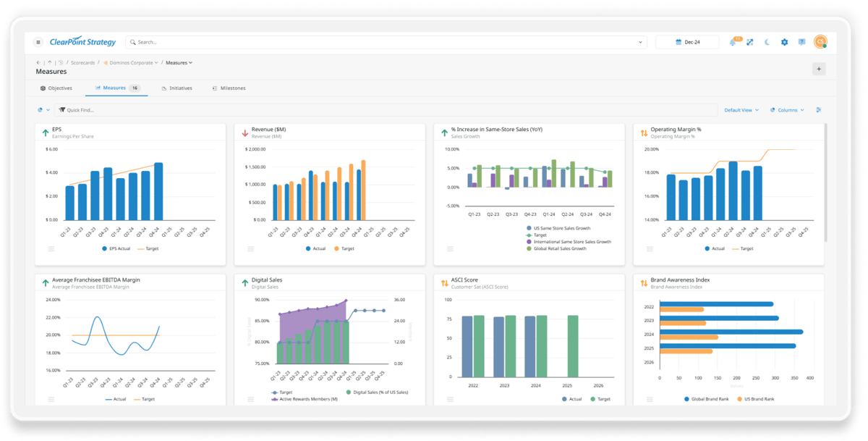Image resolution: width=868 pixels, height=441 pixels.
Task: Click green Target swatch in ASCI Score legend
Action: click(593, 399)
